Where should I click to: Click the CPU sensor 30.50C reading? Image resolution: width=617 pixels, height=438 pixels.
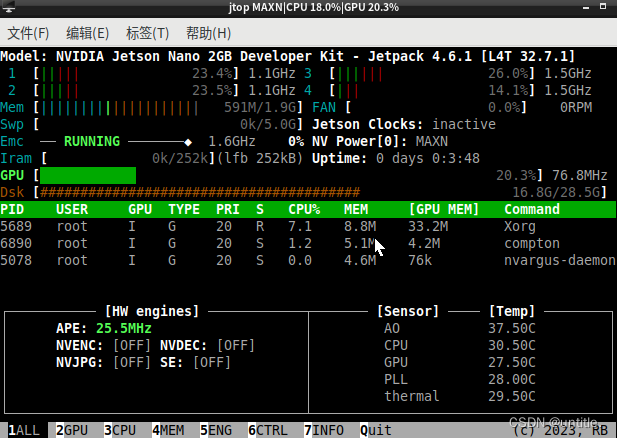click(x=512, y=346)
